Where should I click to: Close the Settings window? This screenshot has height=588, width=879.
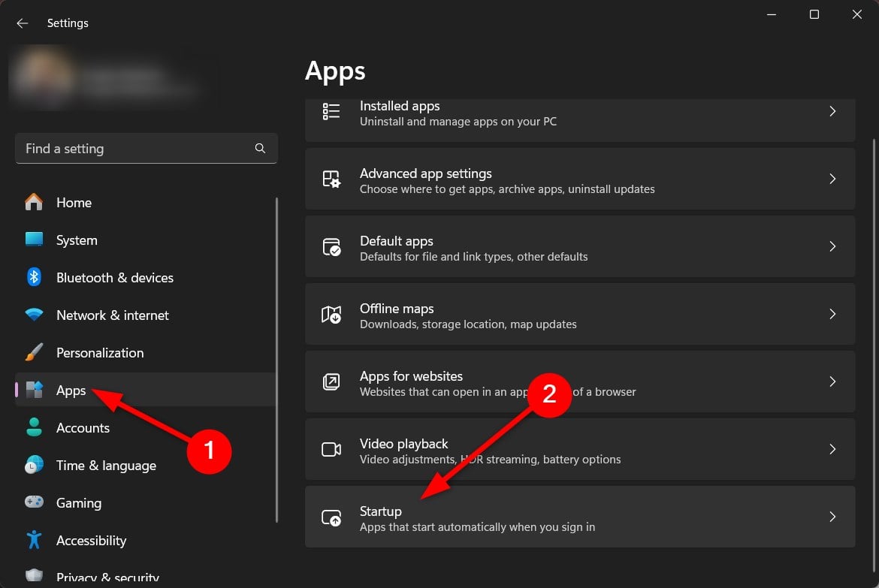[856, 14]
